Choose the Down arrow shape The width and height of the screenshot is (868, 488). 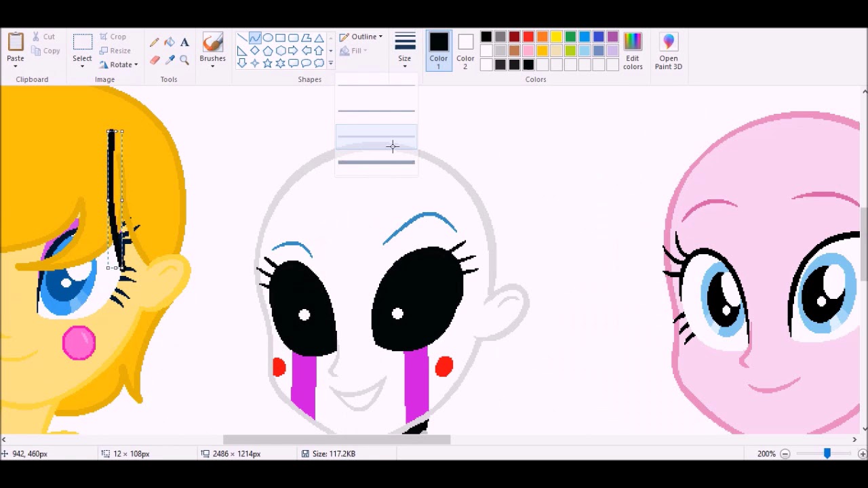[242, 63]
